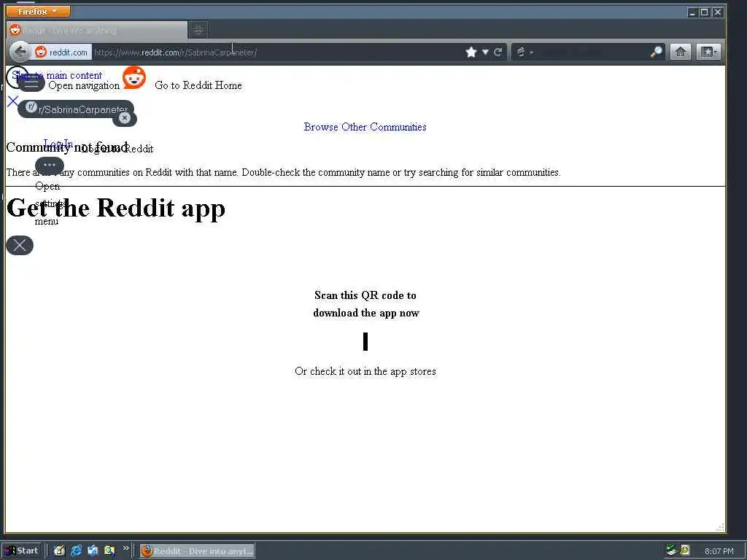Open the Windows Start menu
747x560 pixels.
tap(21, 551)
